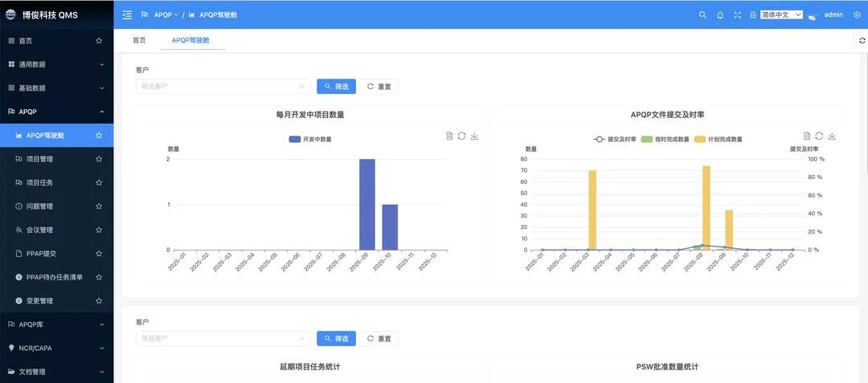This screenshot has height=383, width=868.
Task: Toggle favorite star for PPAP待办任务清单
Action: (x=99, y=277)
